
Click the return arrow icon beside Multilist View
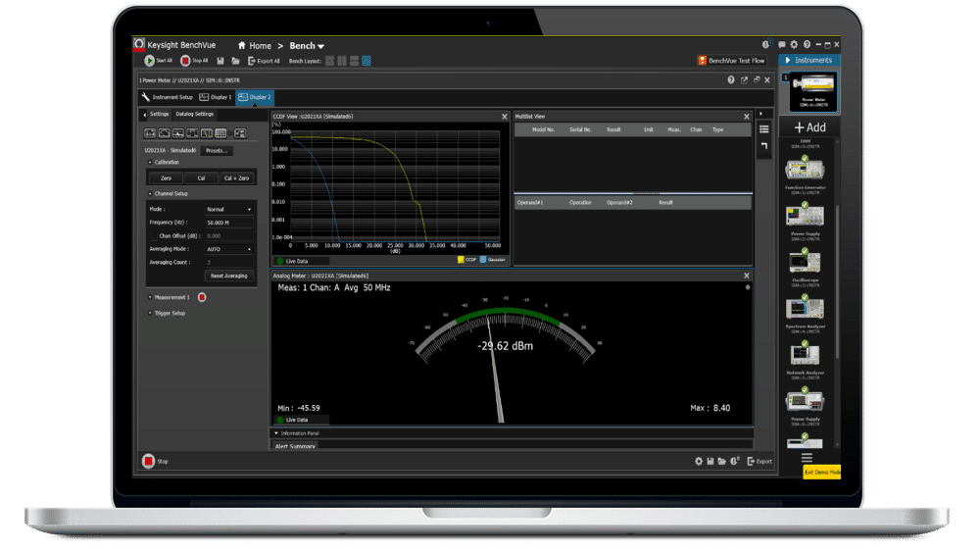[763, 146]
